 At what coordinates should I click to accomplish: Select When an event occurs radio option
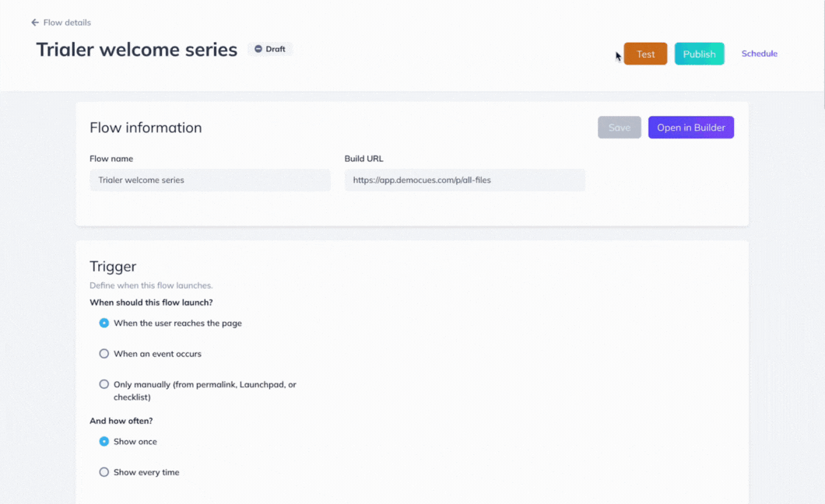coord(104,354)
